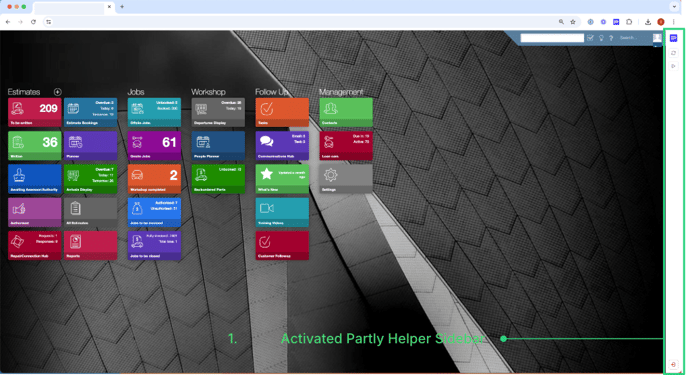Screen dimensions: 688x375
Task: Open the browser extensions puzzle icon
Action: tap(629, 22)
